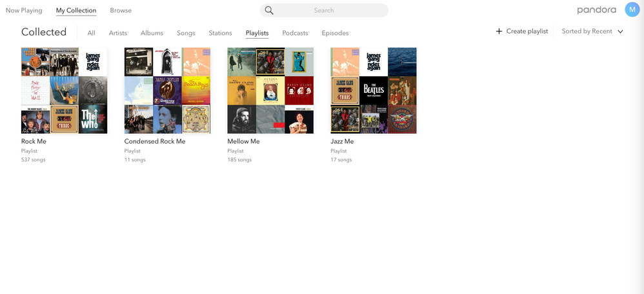Click the plus icon beside Create playlist
The width and height of the screenshot is (644, 294).
tap(499, 32)
